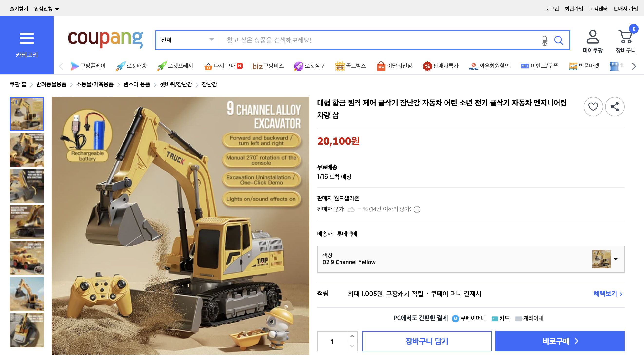Select the 로켓배송 rocket icon
Viewport: 644px width, 360px height.
coord(121,66)
